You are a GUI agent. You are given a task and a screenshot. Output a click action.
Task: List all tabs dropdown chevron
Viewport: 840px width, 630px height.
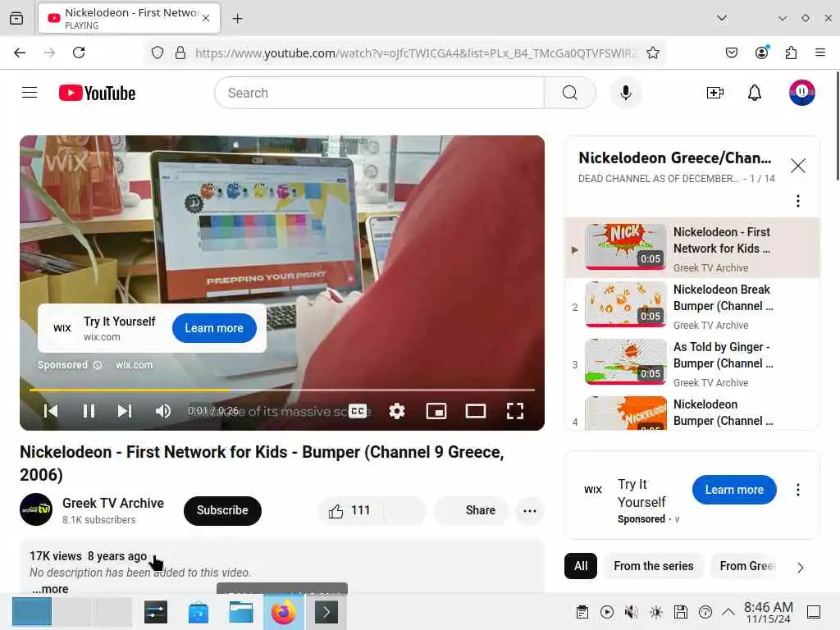coord(722,18)
